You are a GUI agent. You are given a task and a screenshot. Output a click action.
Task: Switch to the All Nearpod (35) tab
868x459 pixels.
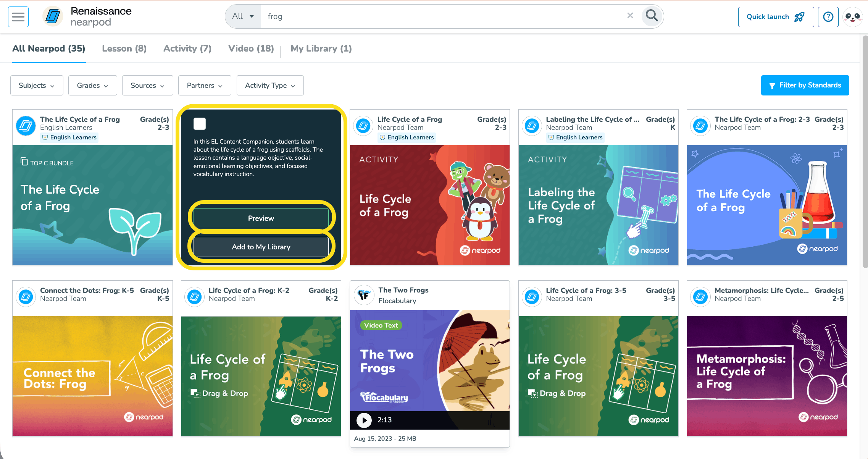pyautogui.click(x=49, y=48)
